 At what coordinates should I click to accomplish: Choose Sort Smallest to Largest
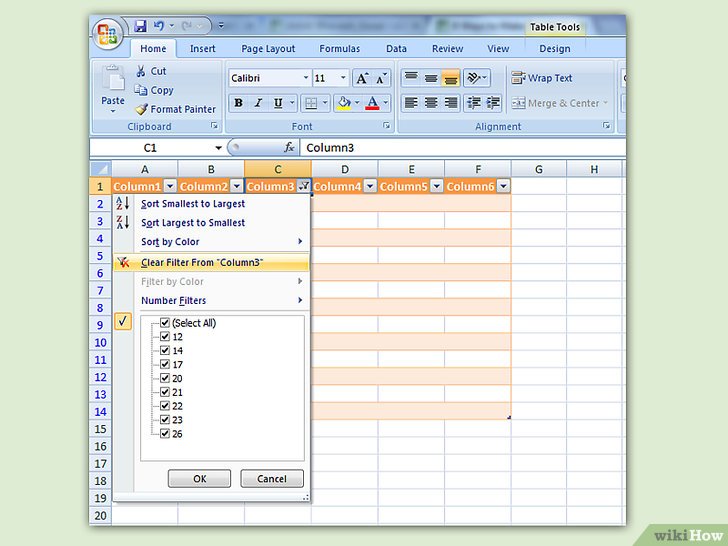[211, 204]
